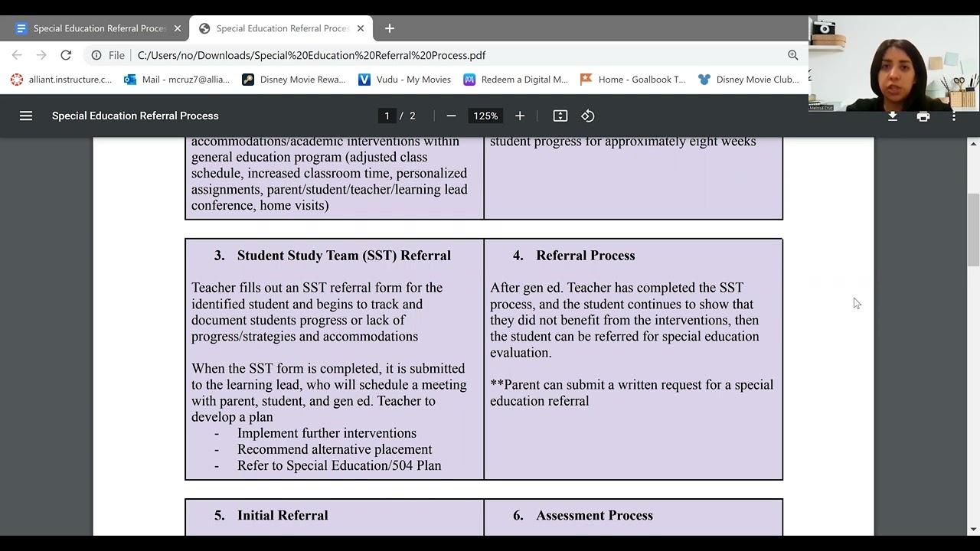
Task: Click the file info icon in address bar
Action: point(96,55)
